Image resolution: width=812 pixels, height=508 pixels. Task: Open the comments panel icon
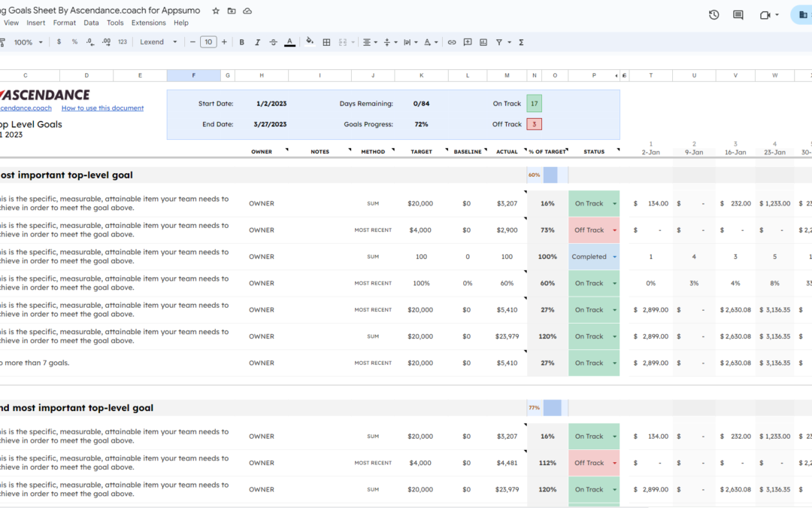click(738, 15)
